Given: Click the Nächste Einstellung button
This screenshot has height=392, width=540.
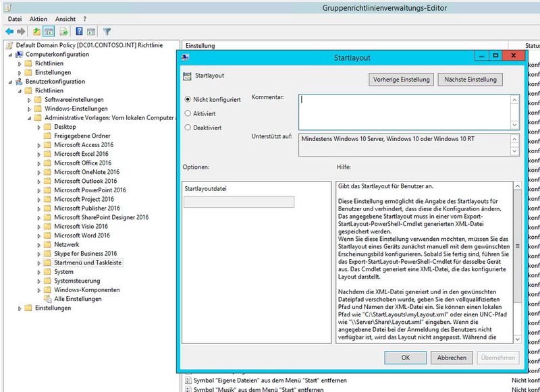Looking at the screenshot, I should (x=469, y=79).
